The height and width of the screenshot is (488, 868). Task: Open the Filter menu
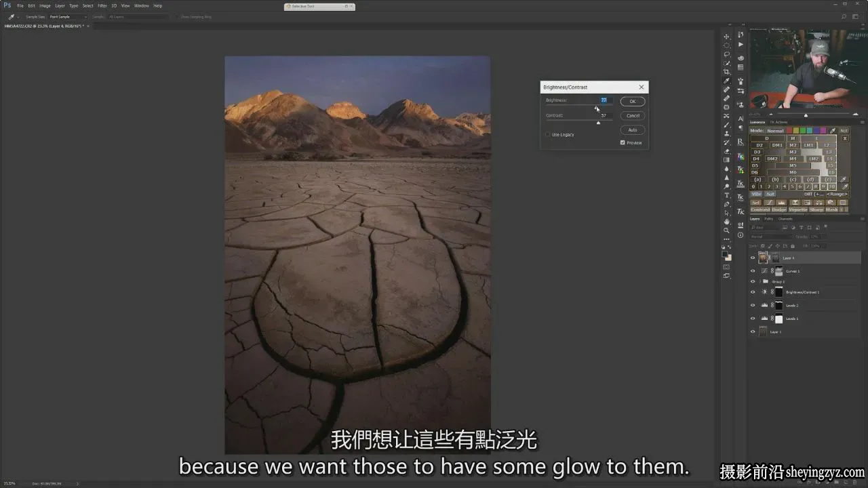click(x=102, y=5)
